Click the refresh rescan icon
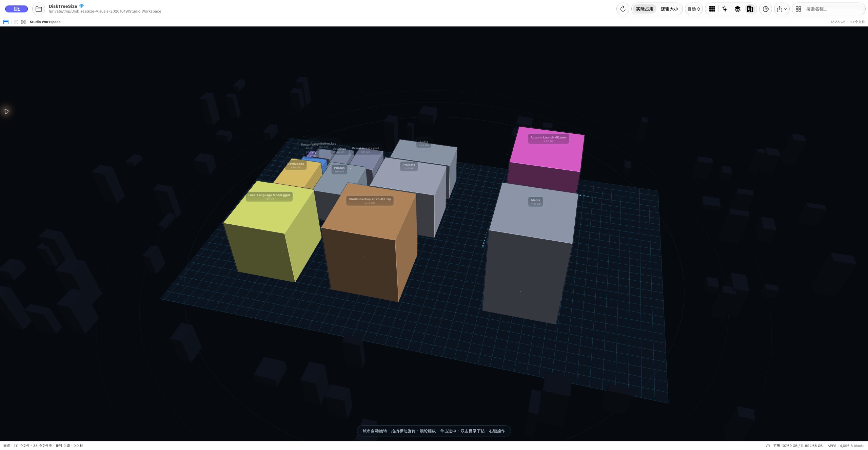 tap(623, 9)
